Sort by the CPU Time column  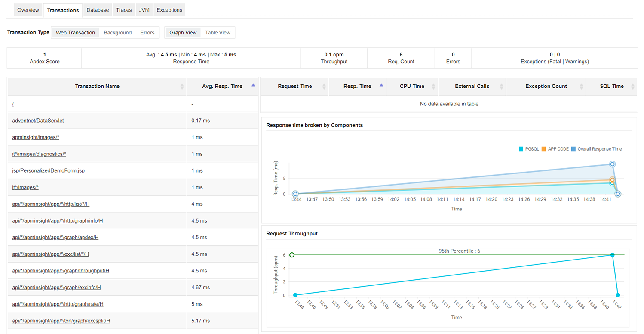pyautogui.click(x=433, y=87)
